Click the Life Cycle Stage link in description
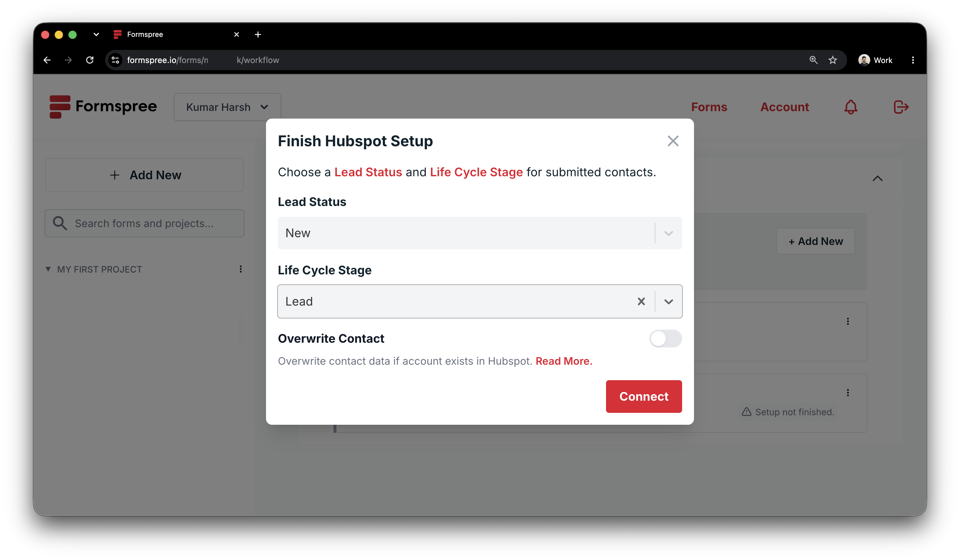The height and width of the screenshot is (560, 960). pos(476,172)
